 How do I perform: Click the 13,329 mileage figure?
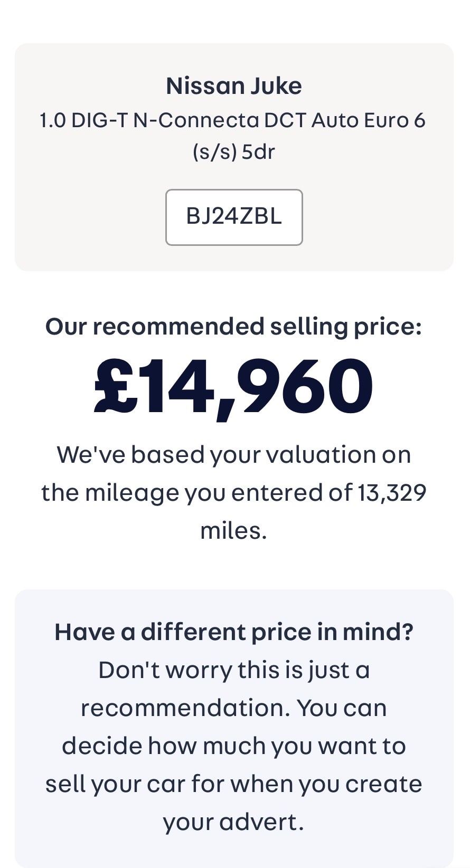point(392,492)
